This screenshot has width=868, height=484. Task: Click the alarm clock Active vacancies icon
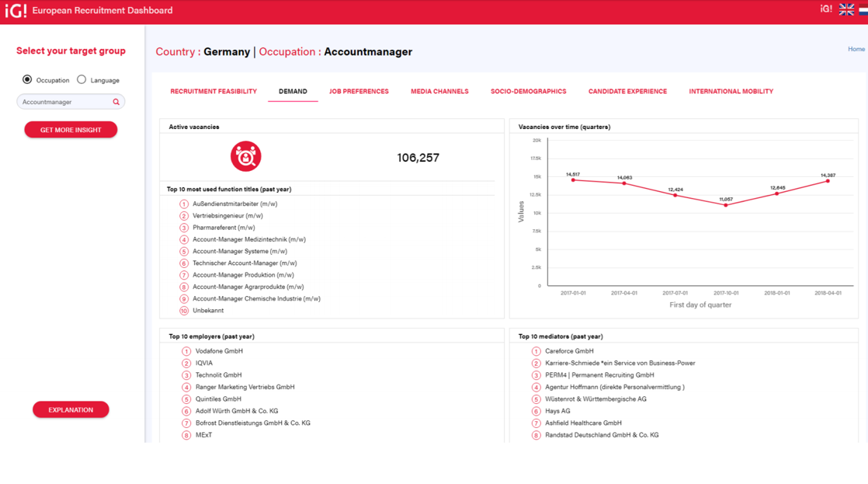246,156
